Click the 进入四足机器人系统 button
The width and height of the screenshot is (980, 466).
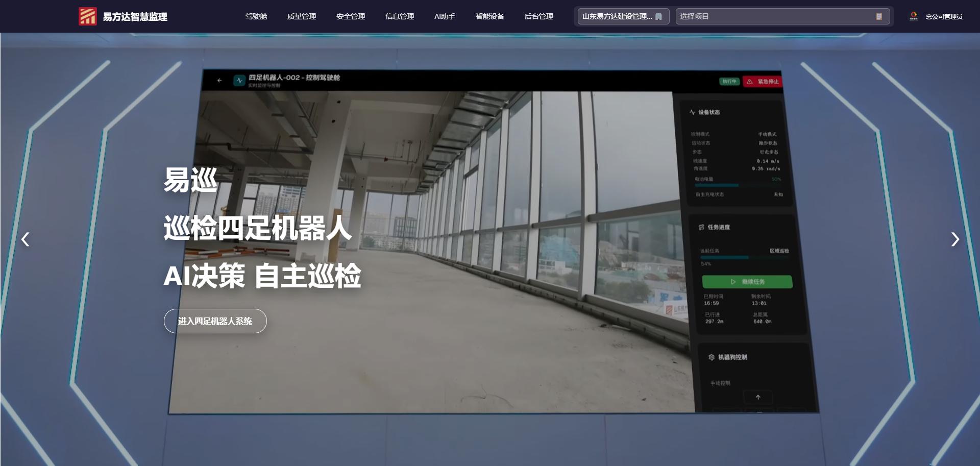(214, 321)
